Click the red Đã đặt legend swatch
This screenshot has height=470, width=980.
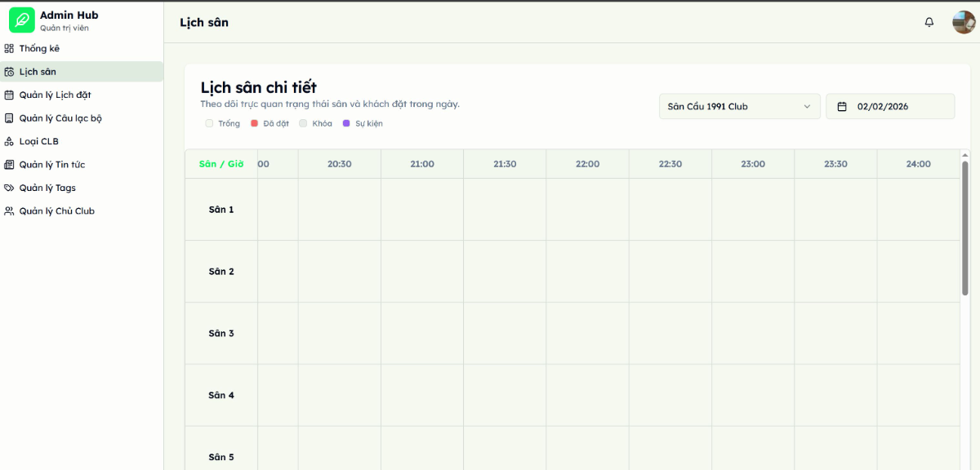pyautogui.click(x=254, y=122)
